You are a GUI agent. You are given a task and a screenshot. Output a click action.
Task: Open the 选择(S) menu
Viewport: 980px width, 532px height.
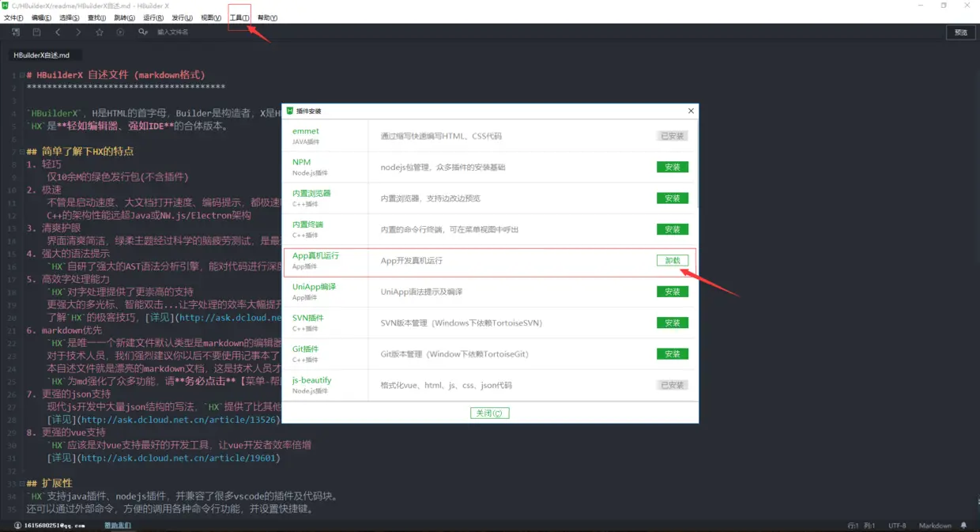(x=70, y=17)
